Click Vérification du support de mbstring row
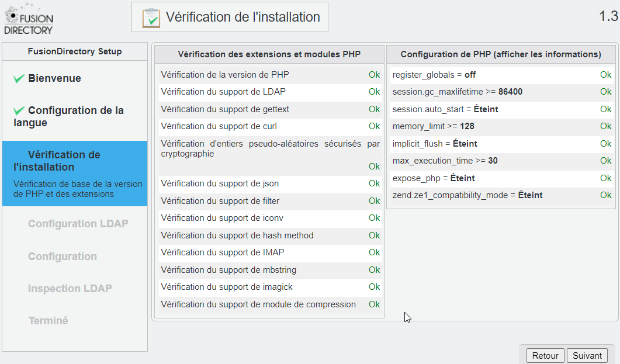The height and width of the screenshot is (364, 620). pyautogui.click(x=270, y=270)
